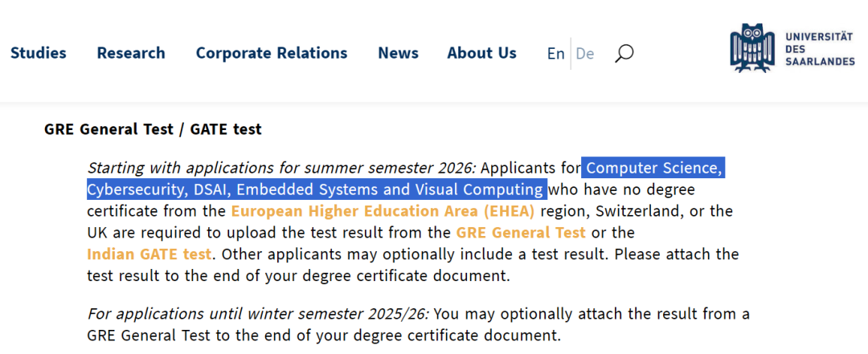Click italic 'Starting with applications for summer semester 2026'
This screenshot has width=868, height=354.
(x=281, y=168)
